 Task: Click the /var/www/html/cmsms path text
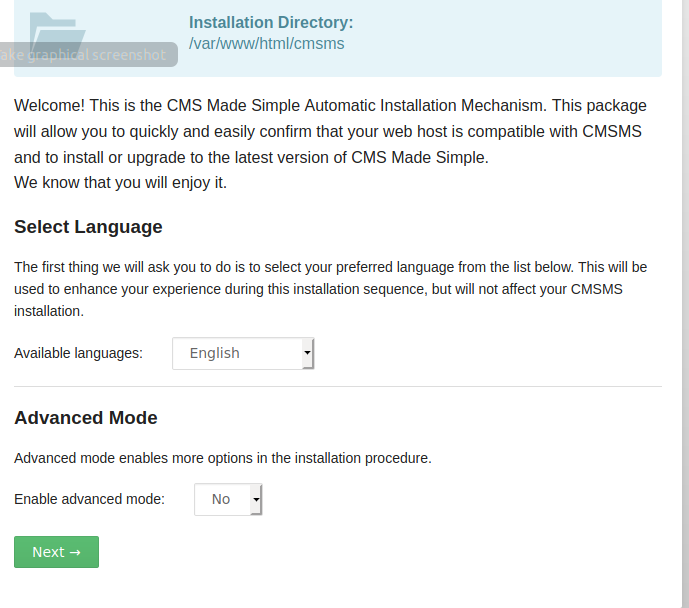(x=266, y=44)
